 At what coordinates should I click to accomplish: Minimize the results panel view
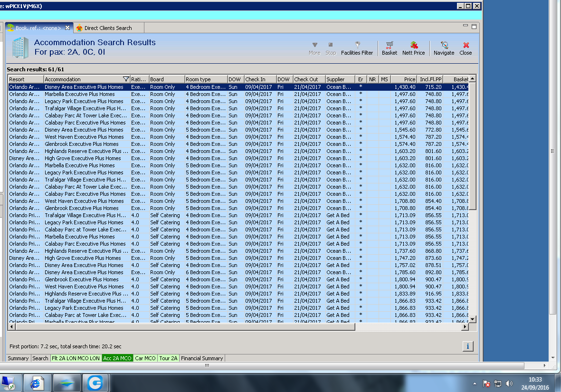click(466, 26)
